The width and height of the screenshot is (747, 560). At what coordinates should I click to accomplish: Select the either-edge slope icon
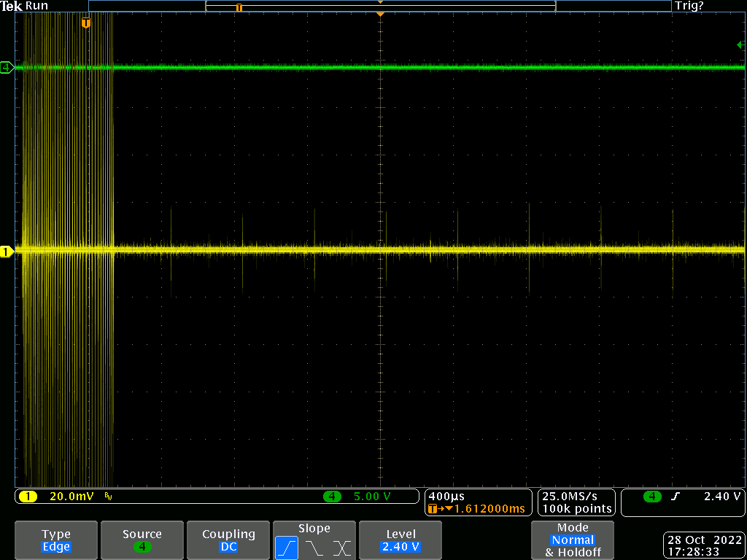[341, 548]
